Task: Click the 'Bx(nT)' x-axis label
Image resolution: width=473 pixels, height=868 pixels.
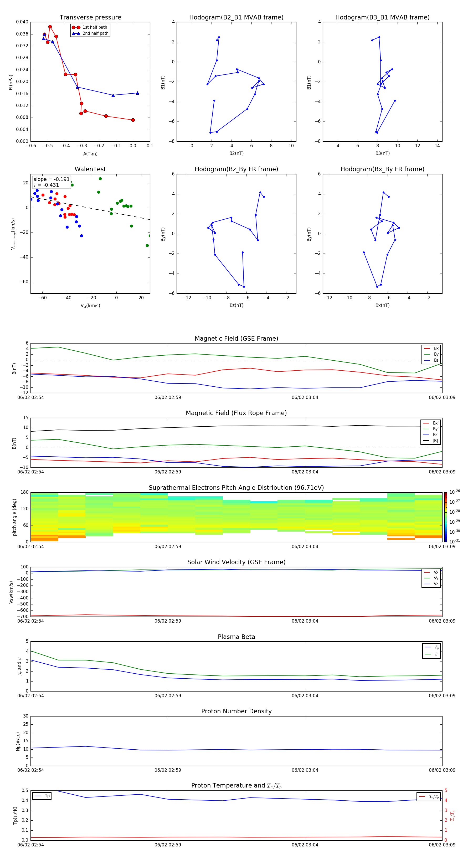Action: point(382,305)
